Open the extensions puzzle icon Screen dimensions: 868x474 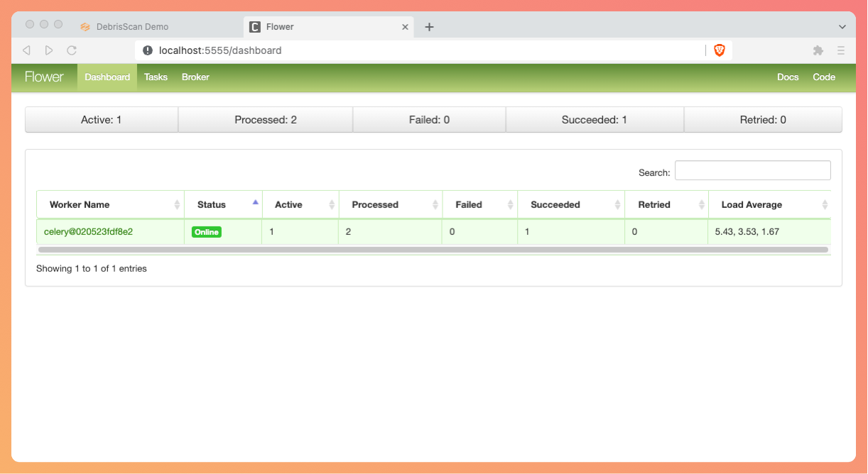(x=818, y=50)
